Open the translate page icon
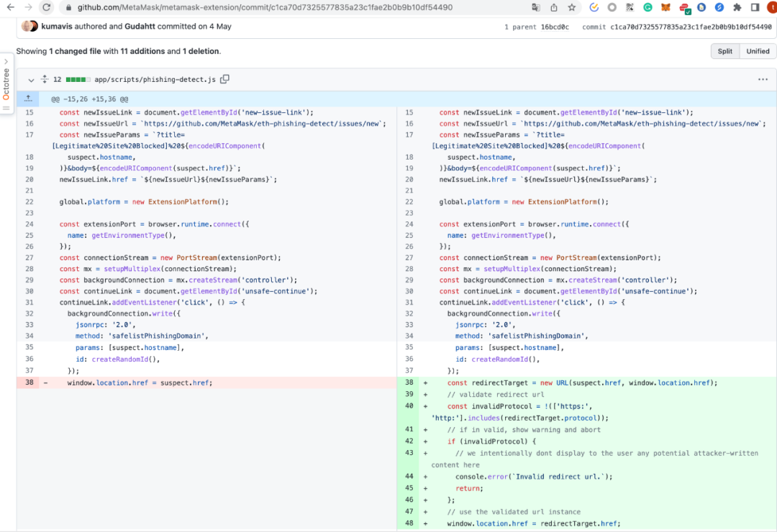The width and height of the screenshot is (777, 532). pyautogui.click(x=535, y=7)
